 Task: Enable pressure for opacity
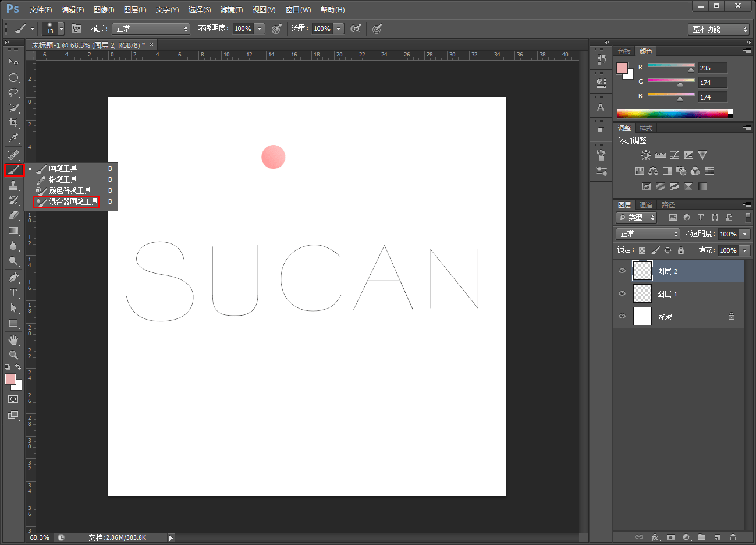click(276, 29)
